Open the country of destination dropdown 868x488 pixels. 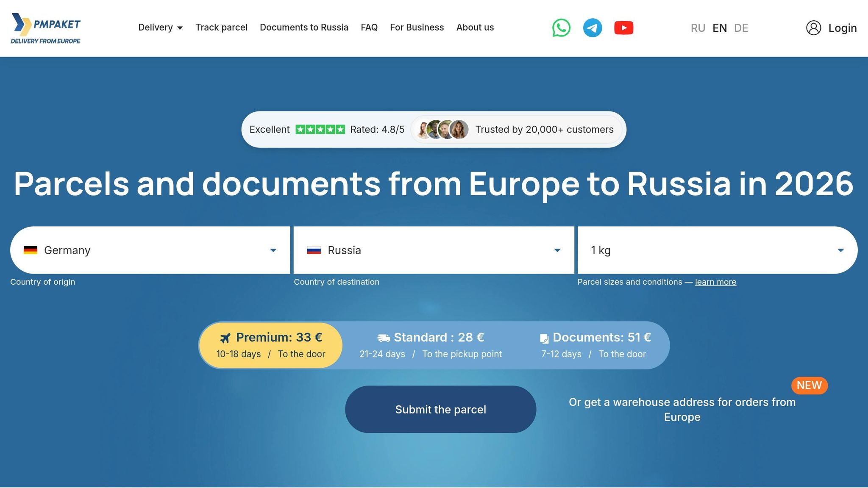(x=434, y=250)
